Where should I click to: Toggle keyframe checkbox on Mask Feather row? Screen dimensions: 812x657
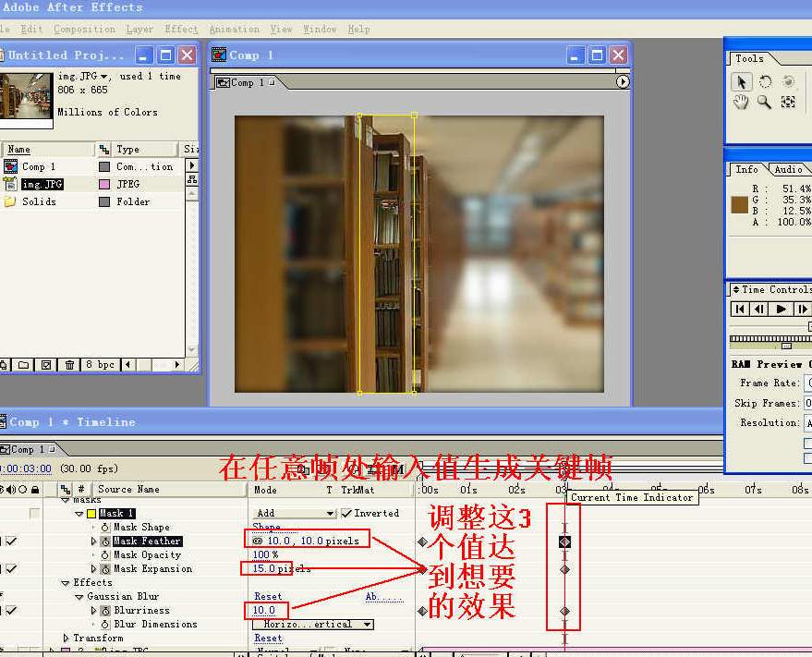click(11, 541)
